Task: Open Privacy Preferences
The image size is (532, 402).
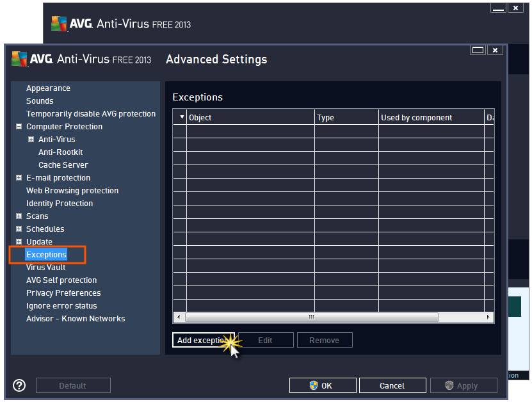Action: 63,293
